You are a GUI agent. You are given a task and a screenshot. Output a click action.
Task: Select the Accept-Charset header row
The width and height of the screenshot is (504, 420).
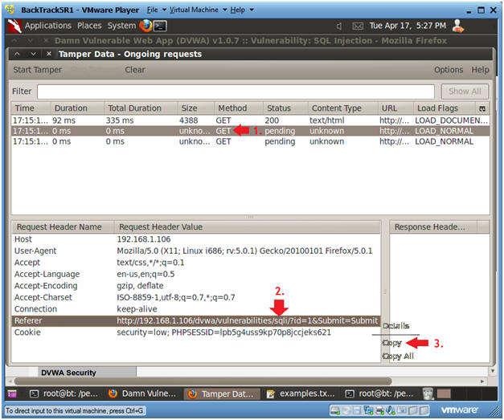click(196, 297)
